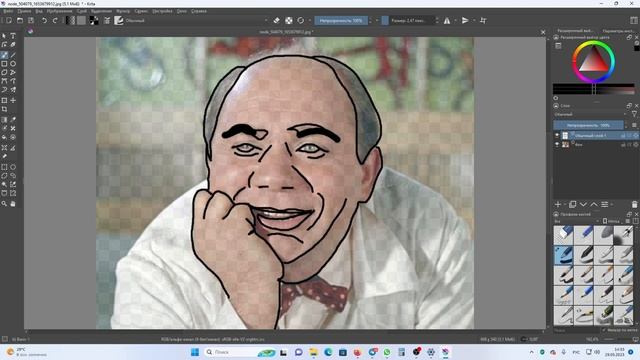Select the Freehand Brush tool
Image resolution: width=640 pixels, height=360 pixels.
[4, 55]
